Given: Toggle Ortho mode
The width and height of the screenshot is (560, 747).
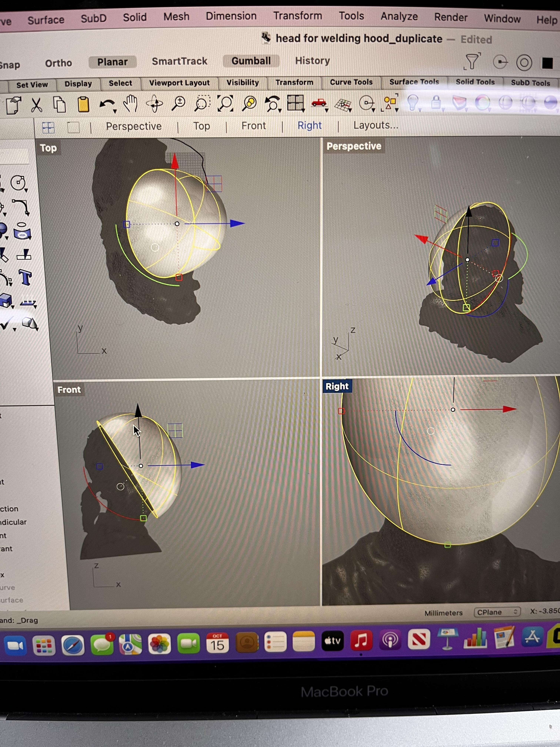Looking at the screenshot, I should (58, 63).
